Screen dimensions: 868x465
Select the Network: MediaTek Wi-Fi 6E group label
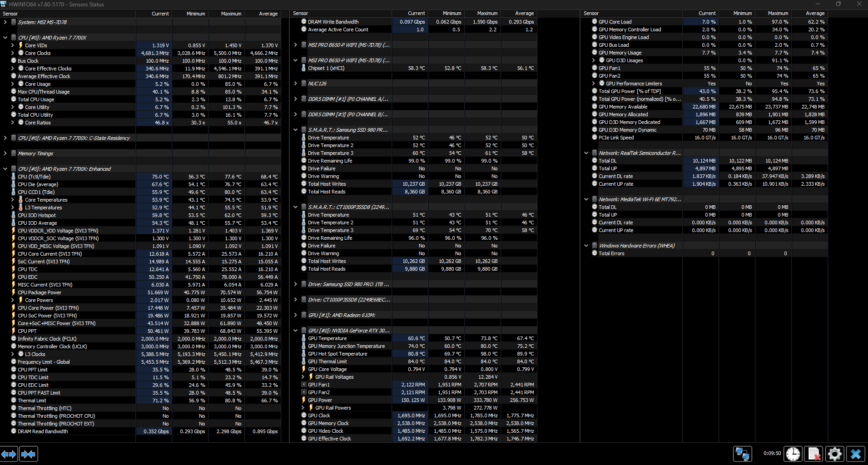point(640,199)
